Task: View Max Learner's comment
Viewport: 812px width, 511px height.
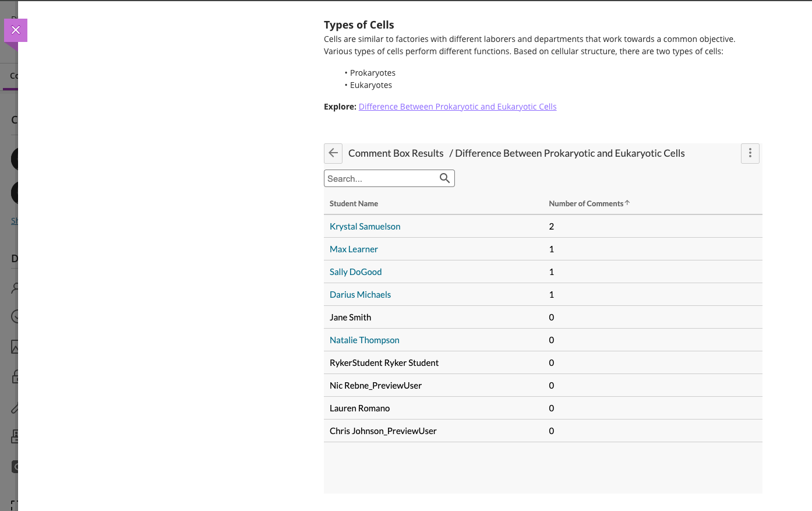Action: [354, 249]
